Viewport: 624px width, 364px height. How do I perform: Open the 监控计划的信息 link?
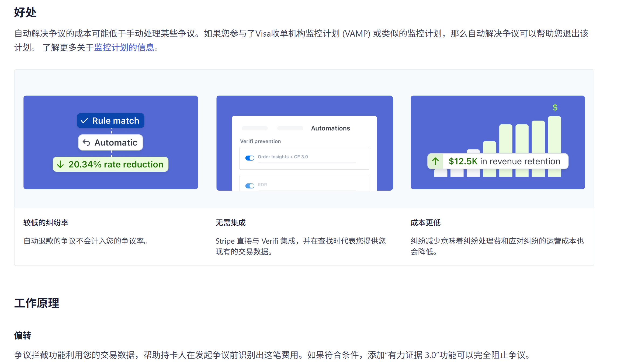(124, 48)
